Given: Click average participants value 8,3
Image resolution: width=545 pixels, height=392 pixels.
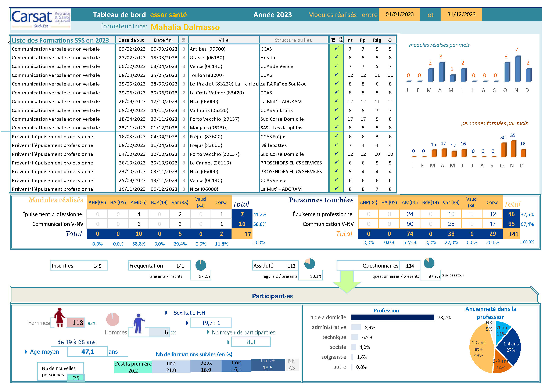Looking at the screenshot, I should (251, 342).
